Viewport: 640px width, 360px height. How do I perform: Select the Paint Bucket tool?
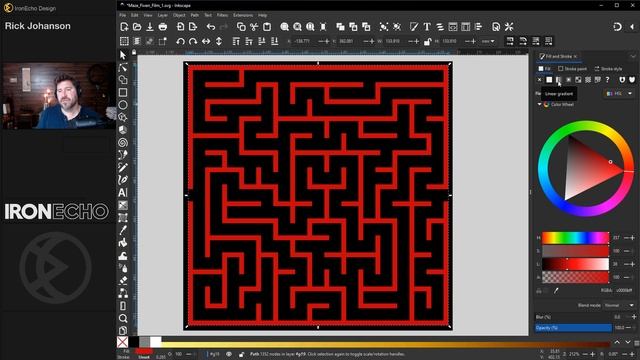123,243
